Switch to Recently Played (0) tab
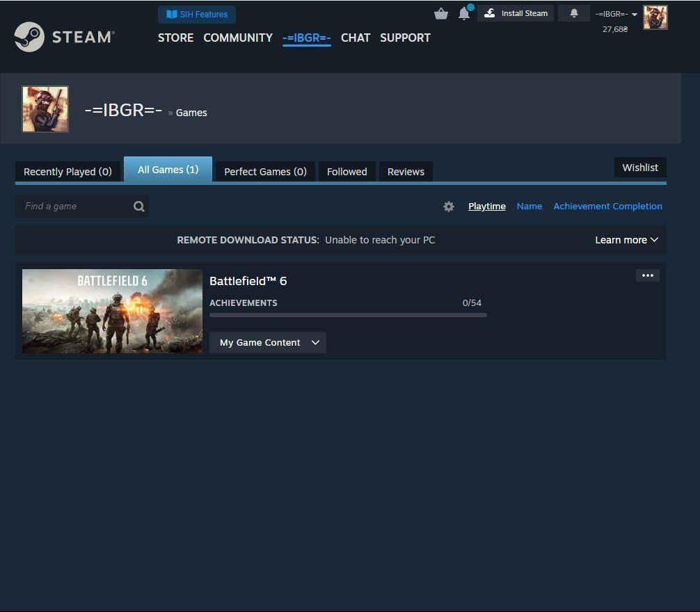This screenshot has height=612, width=700. click(x=68, y=172)
